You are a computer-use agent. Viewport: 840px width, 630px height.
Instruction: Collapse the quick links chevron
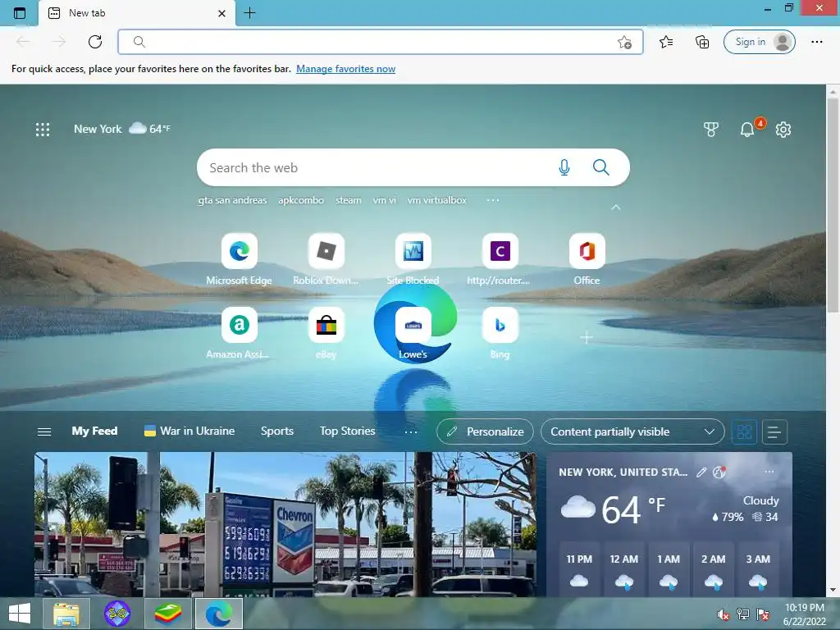pyautogui.click(x=616, y=207)
